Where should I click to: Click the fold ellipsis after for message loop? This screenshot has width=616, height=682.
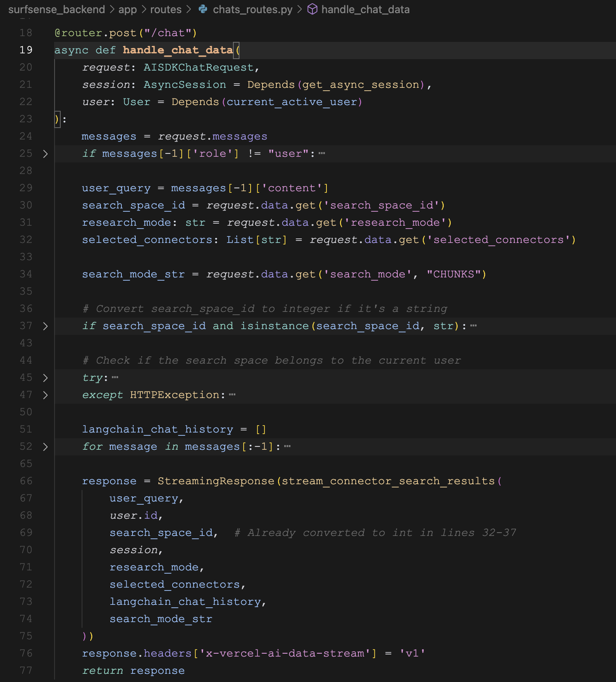[287, 446]
